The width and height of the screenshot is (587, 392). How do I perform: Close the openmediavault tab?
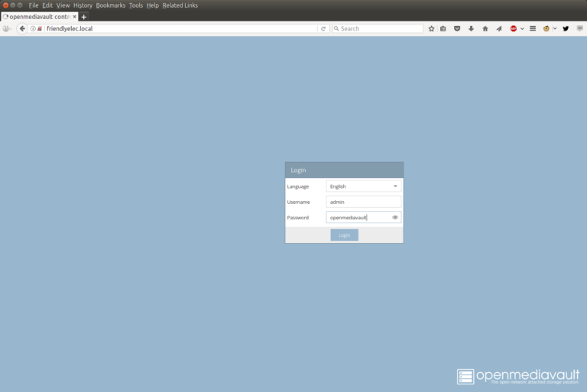point(74,17)
